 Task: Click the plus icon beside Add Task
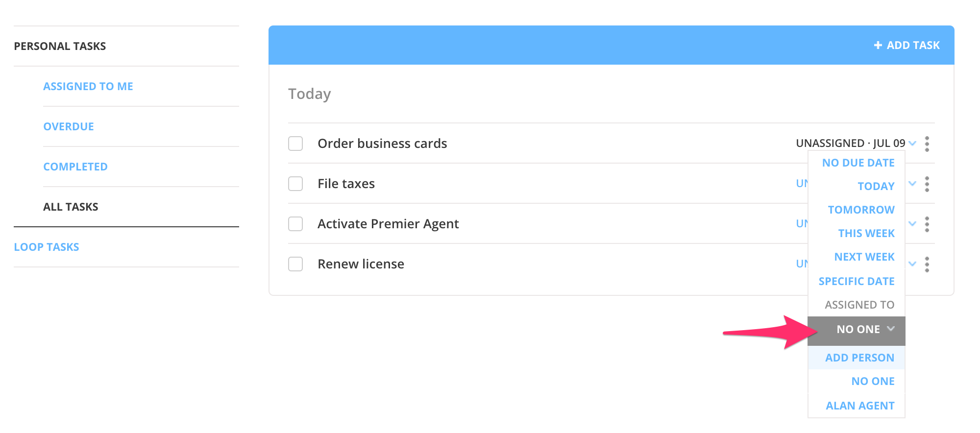coord(878,46)
